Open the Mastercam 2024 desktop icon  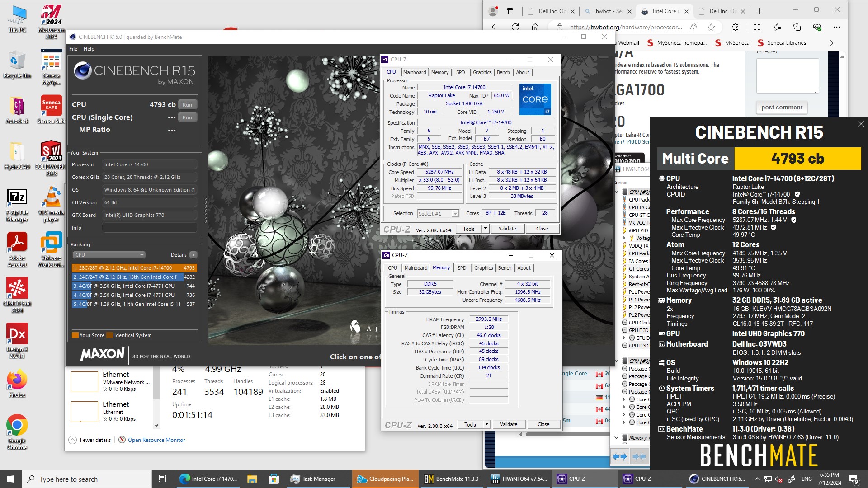[51, 21]
